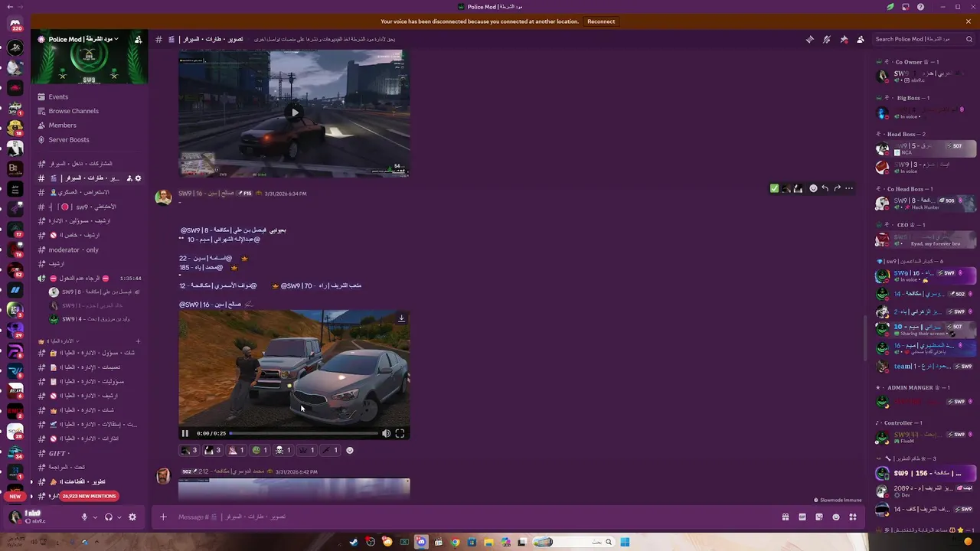React with green checkmark in message toolbar
980x551 pixels.
tap(774, 188)
